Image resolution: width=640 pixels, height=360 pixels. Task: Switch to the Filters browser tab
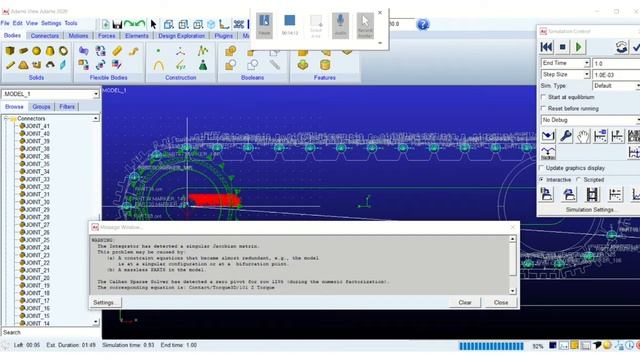(67, 107)
